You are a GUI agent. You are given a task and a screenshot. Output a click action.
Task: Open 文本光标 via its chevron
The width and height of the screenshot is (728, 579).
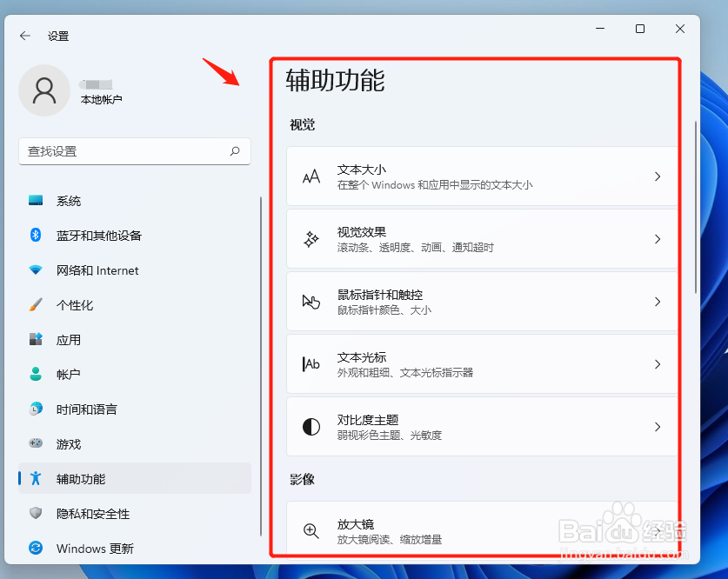[x=658, y=364]
